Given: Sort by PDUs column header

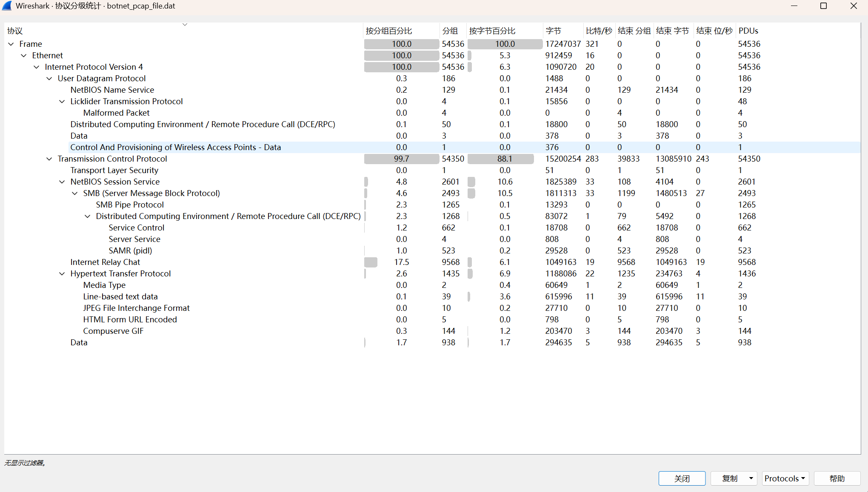Looking at the screenshot, I should (x=748, y=31).
